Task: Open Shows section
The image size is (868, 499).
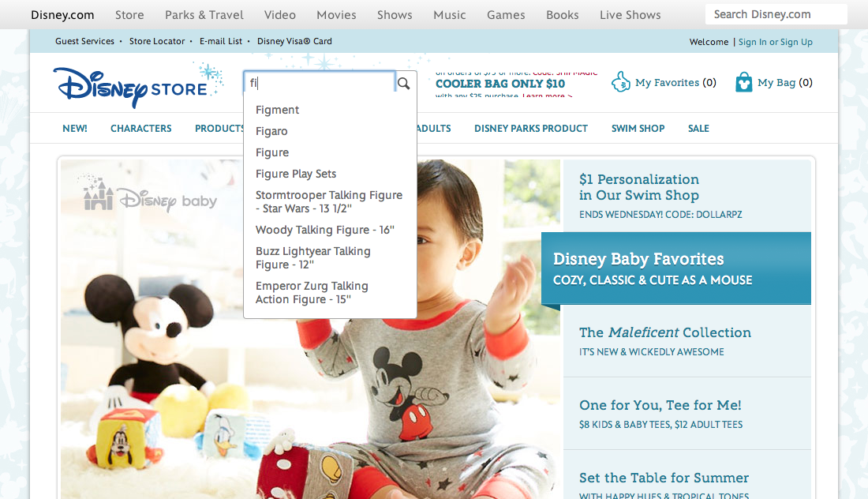Action: (395, 15)
